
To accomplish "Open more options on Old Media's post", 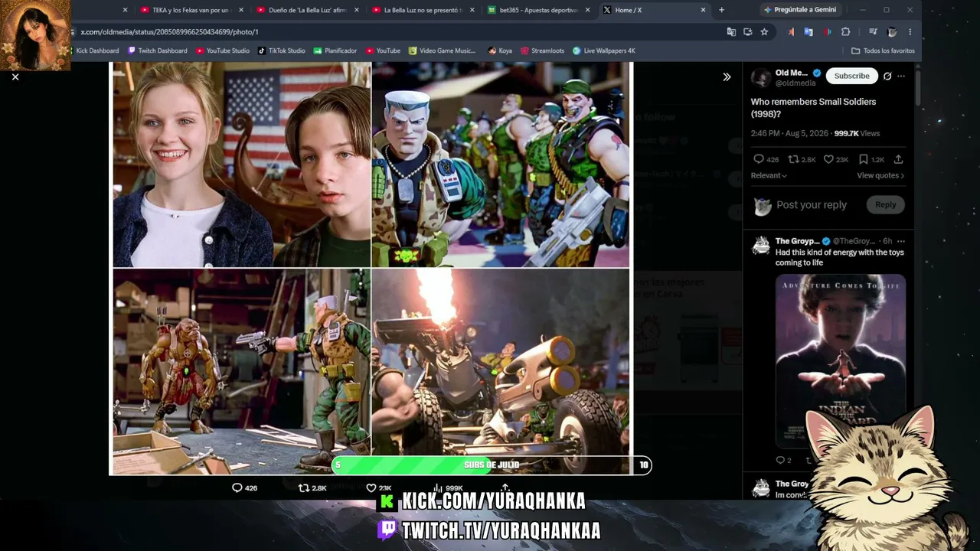I will coord(901,76).
